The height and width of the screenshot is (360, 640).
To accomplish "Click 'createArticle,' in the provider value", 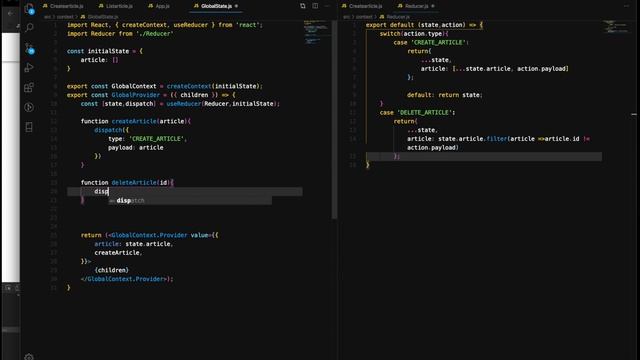I will [x=118, y=253].
